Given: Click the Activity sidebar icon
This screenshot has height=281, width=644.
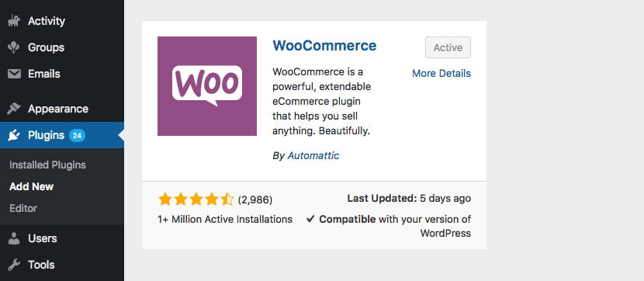Looking at the screenshot, I should pyautogui.click(x=14, y=21).
